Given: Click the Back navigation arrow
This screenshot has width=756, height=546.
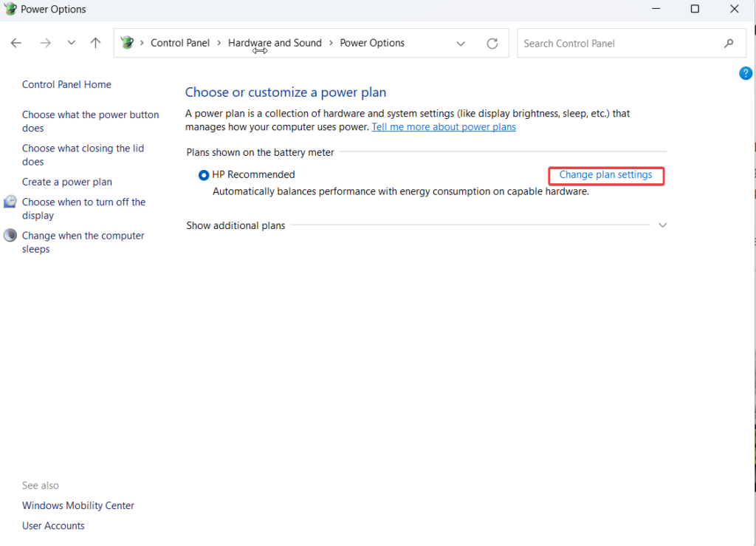Looking at the screenshot, I should [16, 43].
